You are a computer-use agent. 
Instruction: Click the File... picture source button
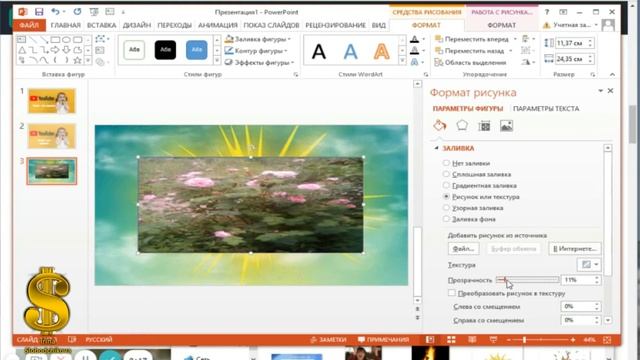coord(463,248)
